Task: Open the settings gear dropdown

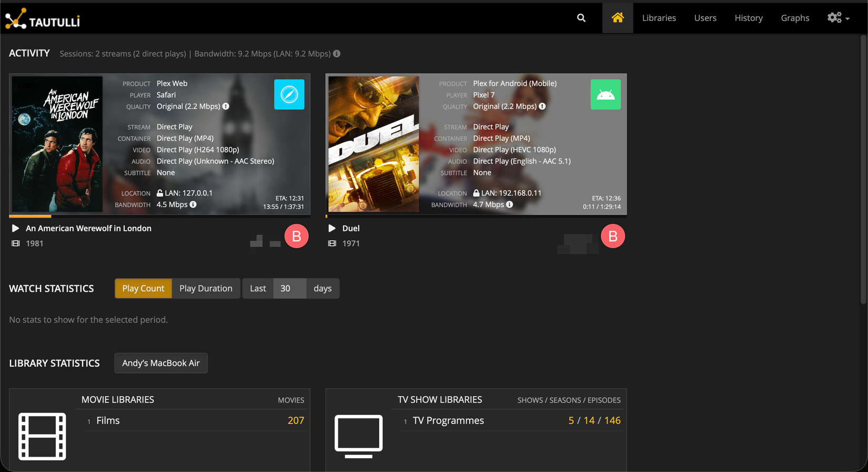Action: pos(838,18)
